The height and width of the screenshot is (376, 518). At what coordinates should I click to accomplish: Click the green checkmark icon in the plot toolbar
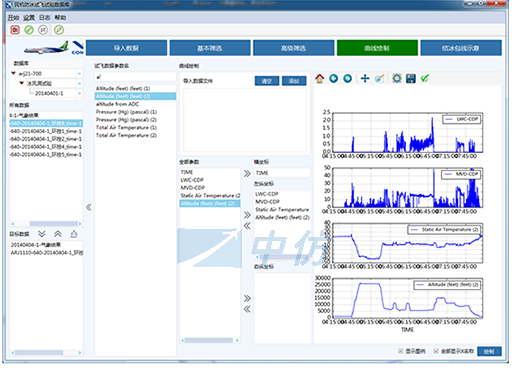[425, 79]
